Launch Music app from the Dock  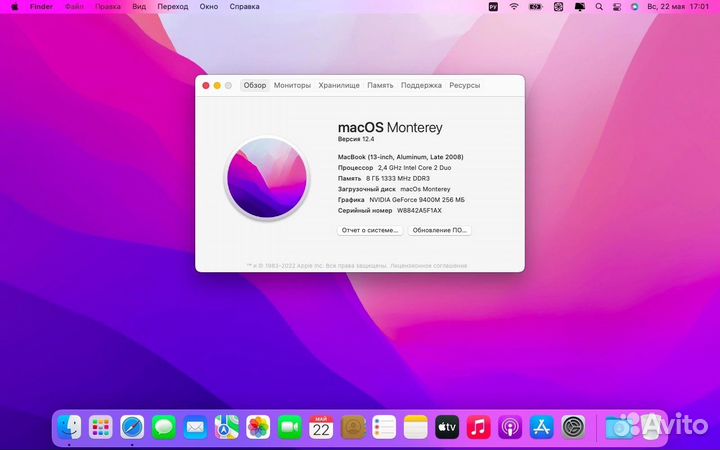click(x=478, y=427)
